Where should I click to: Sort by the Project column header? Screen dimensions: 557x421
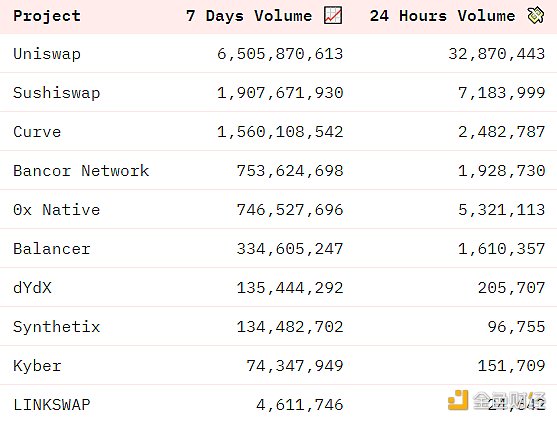coord(47,16)
